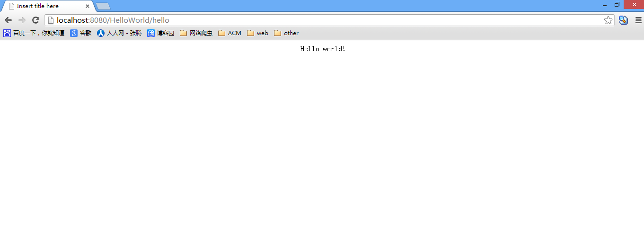Image resolution: width=644 pixels, height=246 pixels.
Task: Minimize the browser window
Action: (x=605, y=5)
